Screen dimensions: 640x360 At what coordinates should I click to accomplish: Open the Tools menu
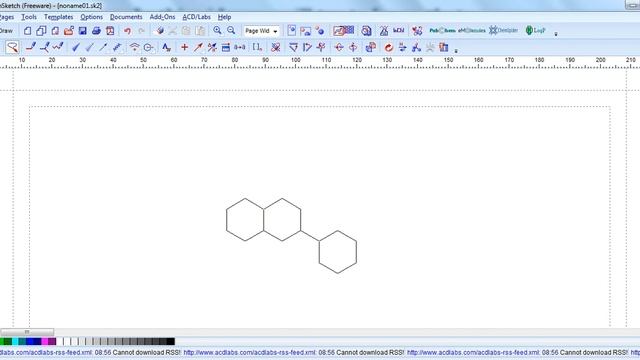[x=29, y=17]
